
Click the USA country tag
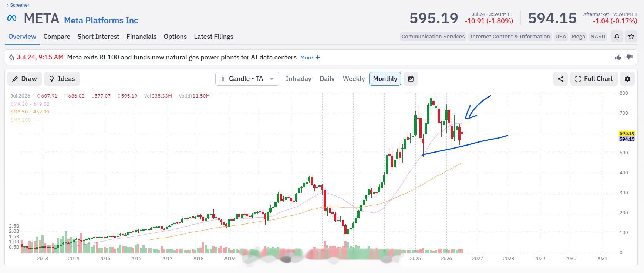tap(561, 37)
